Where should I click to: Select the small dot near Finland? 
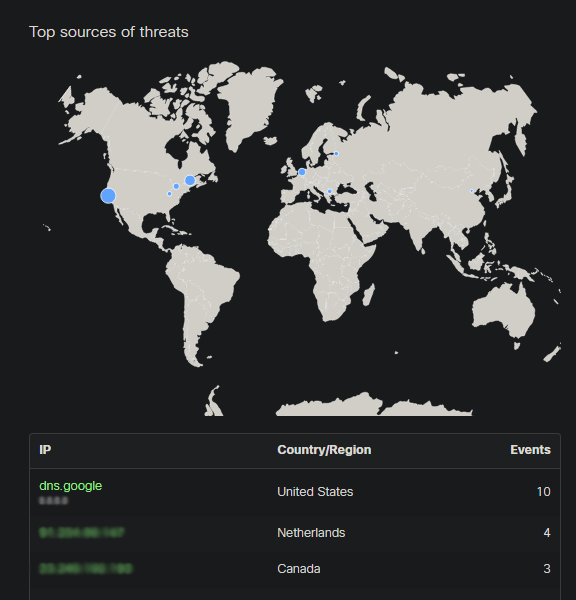[336, 153]
